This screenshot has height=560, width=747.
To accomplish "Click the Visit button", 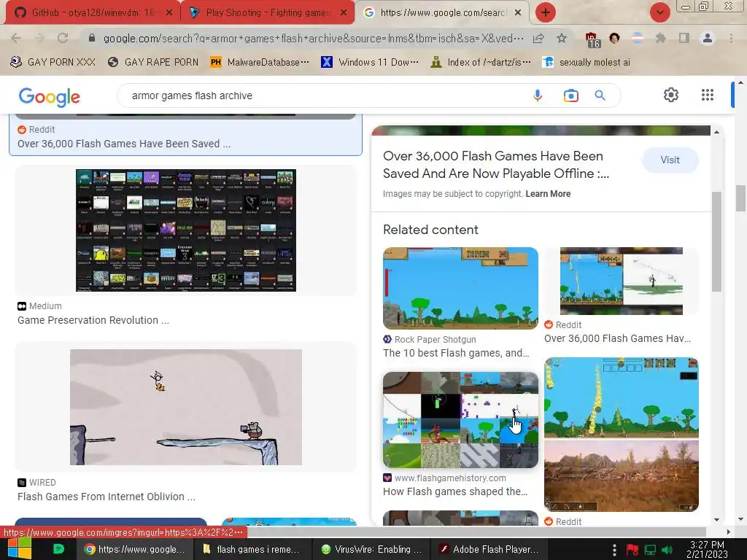I will [670, 160].
